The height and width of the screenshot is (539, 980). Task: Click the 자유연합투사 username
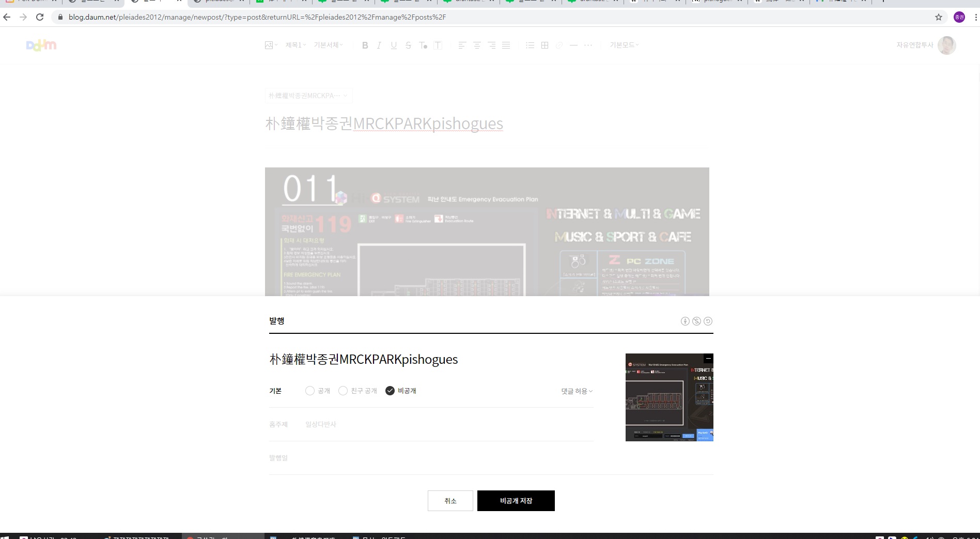(915, 45)
